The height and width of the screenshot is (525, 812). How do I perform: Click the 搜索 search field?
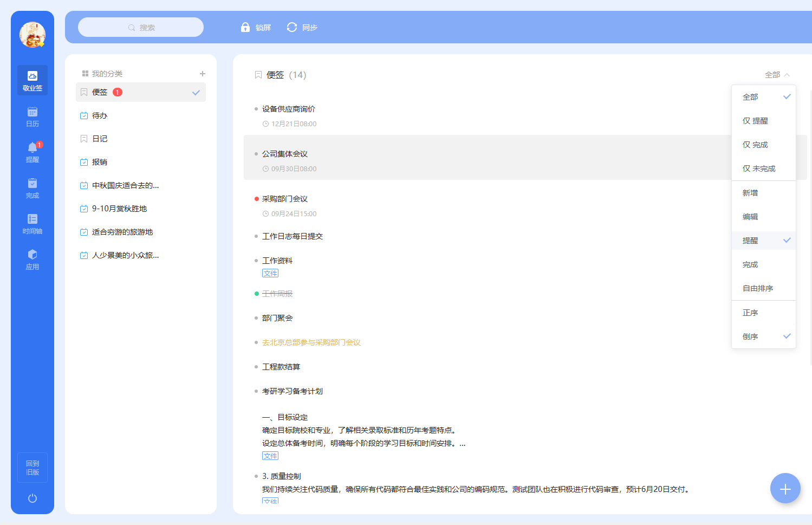[141, 27]
